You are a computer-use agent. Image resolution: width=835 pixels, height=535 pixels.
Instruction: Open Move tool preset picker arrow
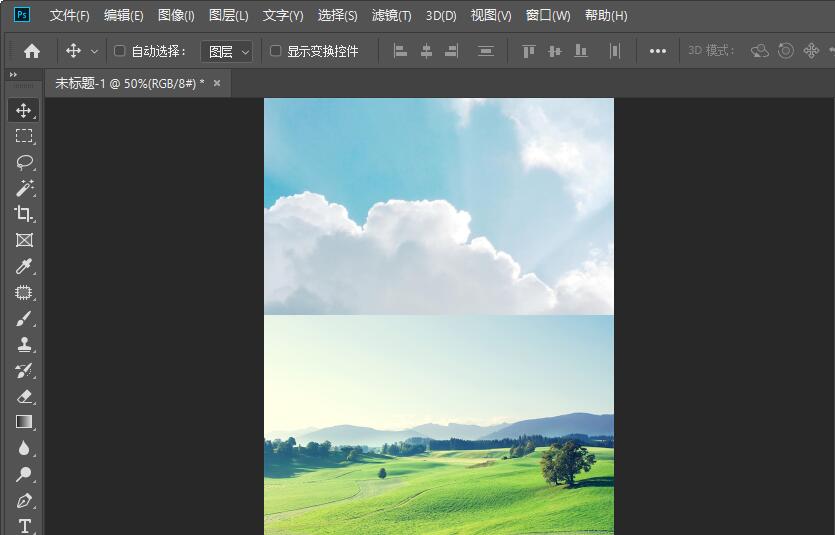[94, 52]
